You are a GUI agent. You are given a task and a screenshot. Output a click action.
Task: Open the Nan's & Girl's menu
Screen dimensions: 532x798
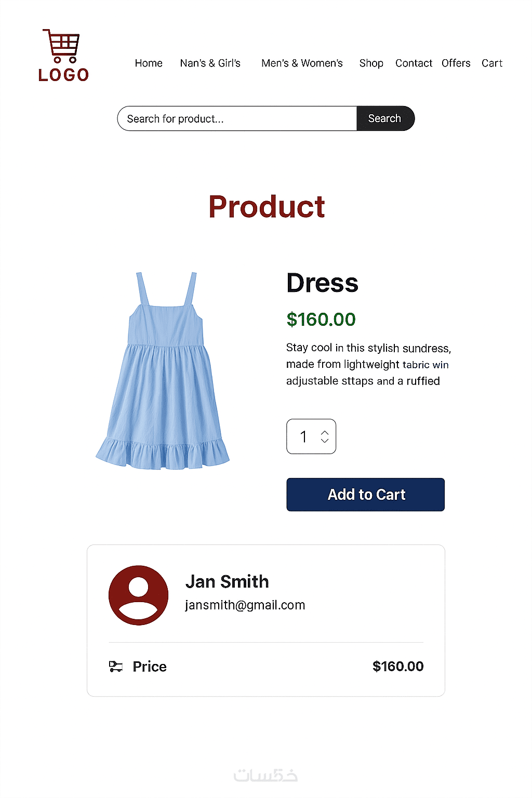[210, 63]
